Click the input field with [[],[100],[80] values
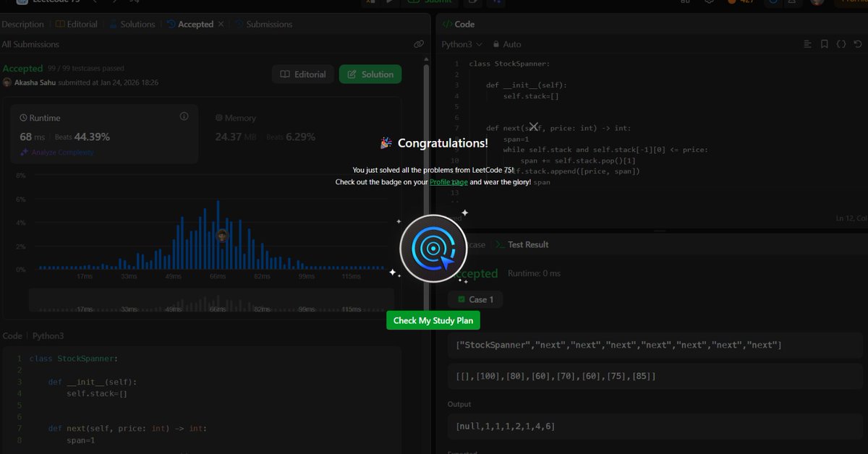The width and height of the screenshot is (868, 454). tap(655, 376)
